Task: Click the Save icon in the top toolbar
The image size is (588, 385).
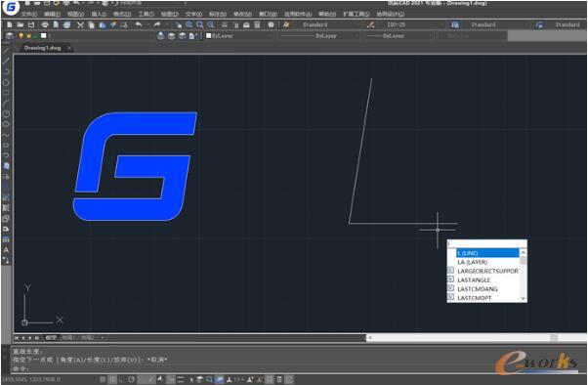Action: 31,24
